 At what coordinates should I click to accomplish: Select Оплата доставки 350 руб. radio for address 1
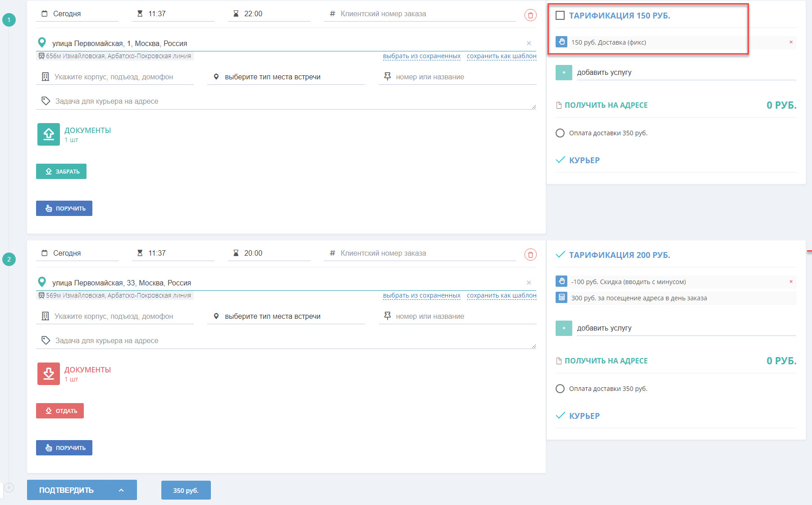pyautogui.click(x=560, y=133)
